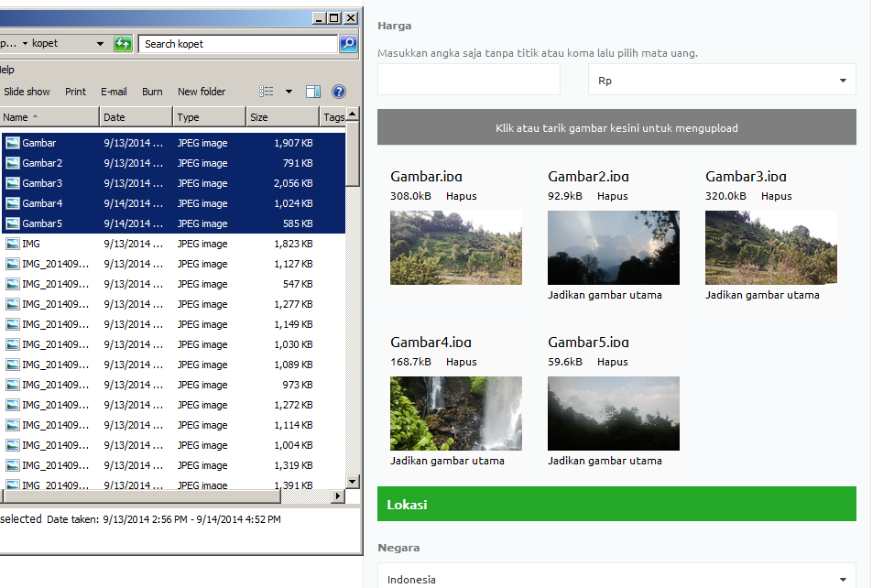Screen dimensions: 894x588
Task: Click Hapus link for Gambar2.jpg
Action: click(x=612, y=196)
